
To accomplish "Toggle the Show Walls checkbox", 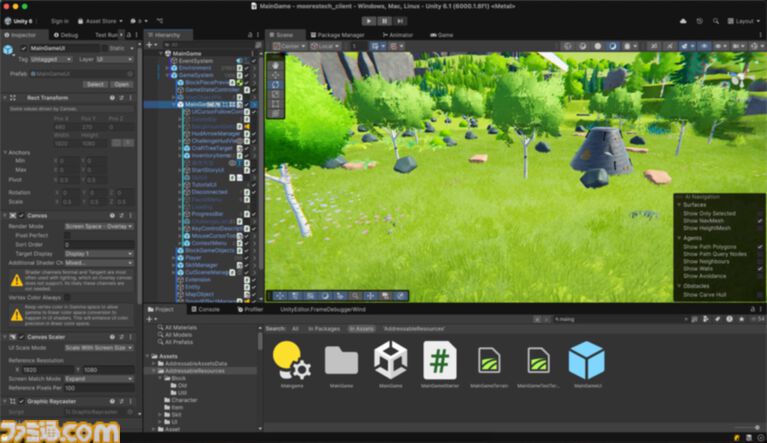I will coord(759,268).
